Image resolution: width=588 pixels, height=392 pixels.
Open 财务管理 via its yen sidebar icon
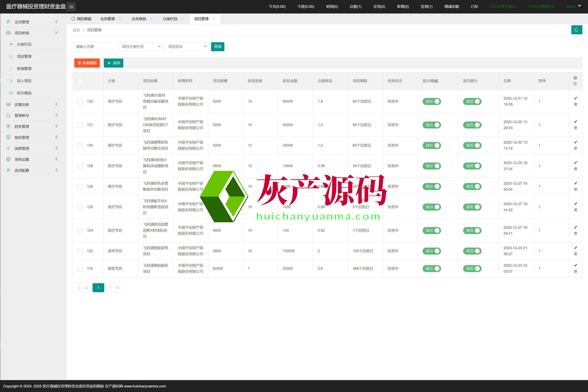[8, 127]
